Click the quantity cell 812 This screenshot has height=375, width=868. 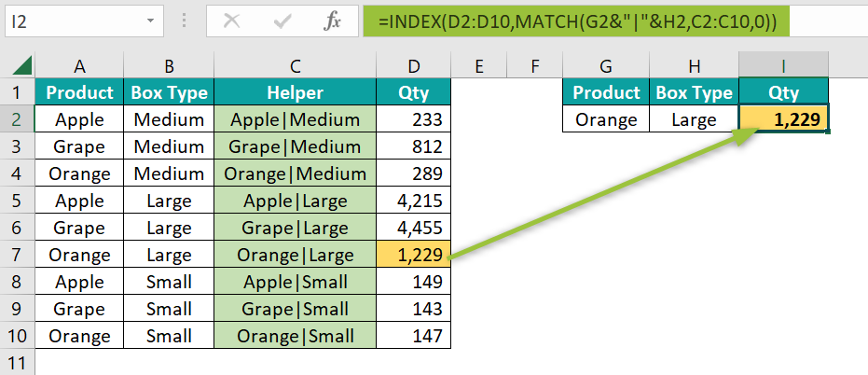point(414,146)
